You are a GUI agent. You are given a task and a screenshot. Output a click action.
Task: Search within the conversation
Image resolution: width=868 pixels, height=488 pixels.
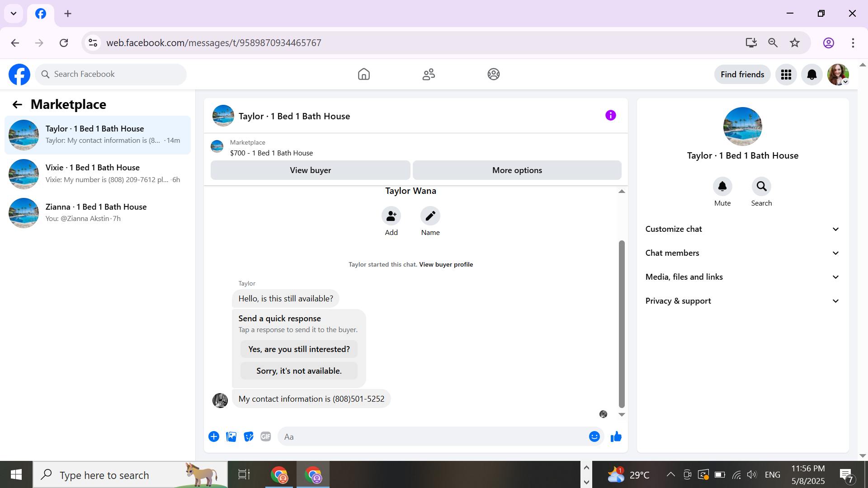(x=761, y=186)
